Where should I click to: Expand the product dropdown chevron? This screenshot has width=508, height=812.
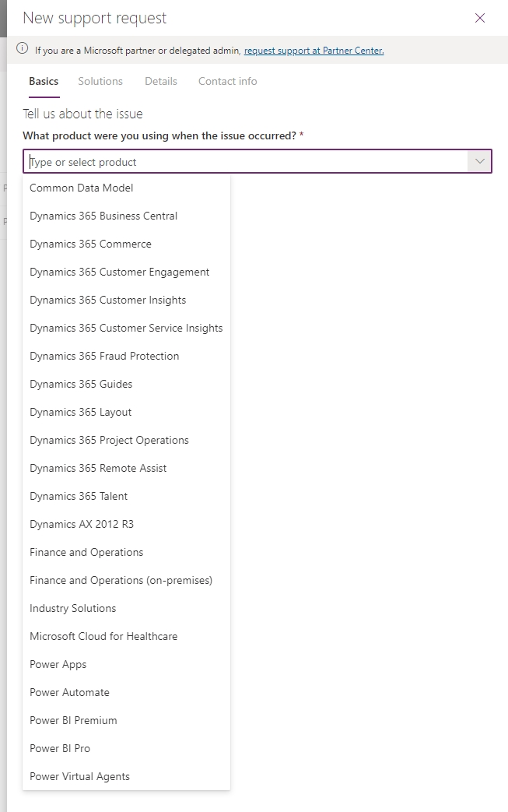pos(479,162)
